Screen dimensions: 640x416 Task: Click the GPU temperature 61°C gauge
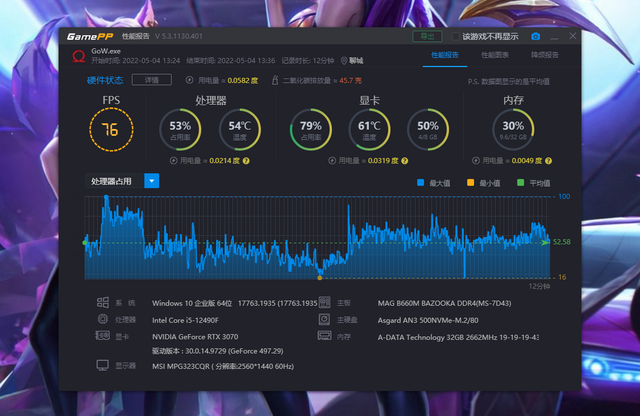(369, 129)
